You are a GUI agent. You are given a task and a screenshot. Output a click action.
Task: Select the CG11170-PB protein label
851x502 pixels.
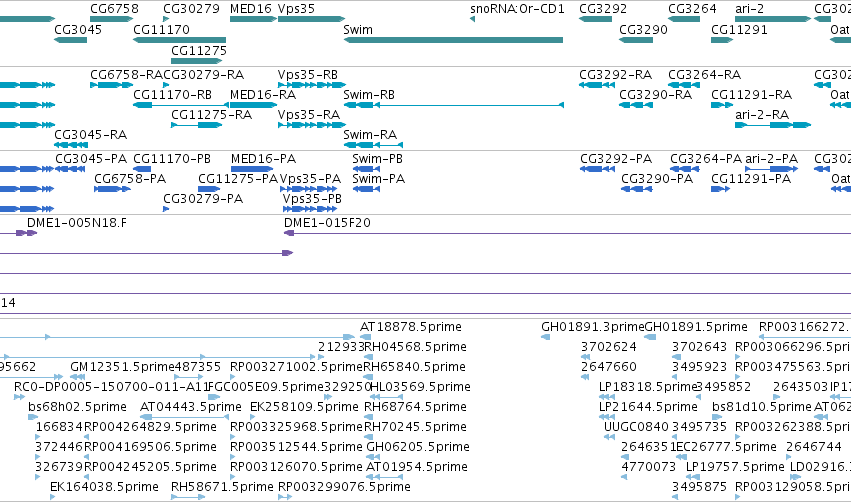tap(172, 158)
